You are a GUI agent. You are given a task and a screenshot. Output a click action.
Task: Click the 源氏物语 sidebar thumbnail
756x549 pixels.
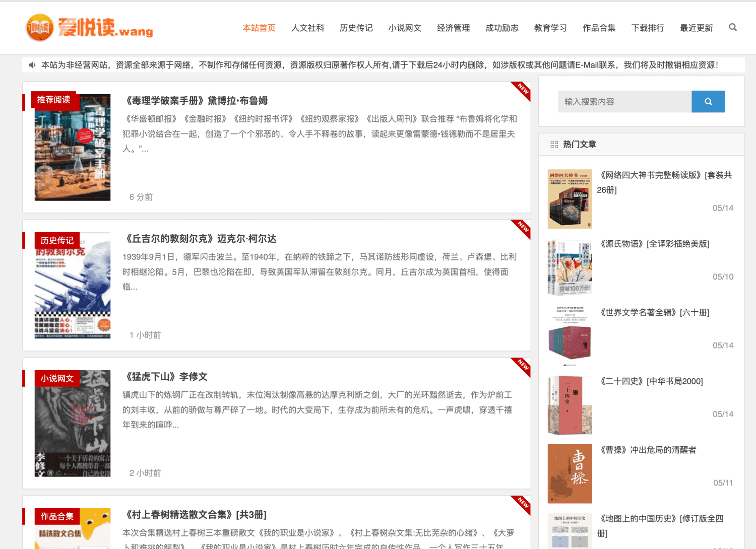tap(570, 267)
